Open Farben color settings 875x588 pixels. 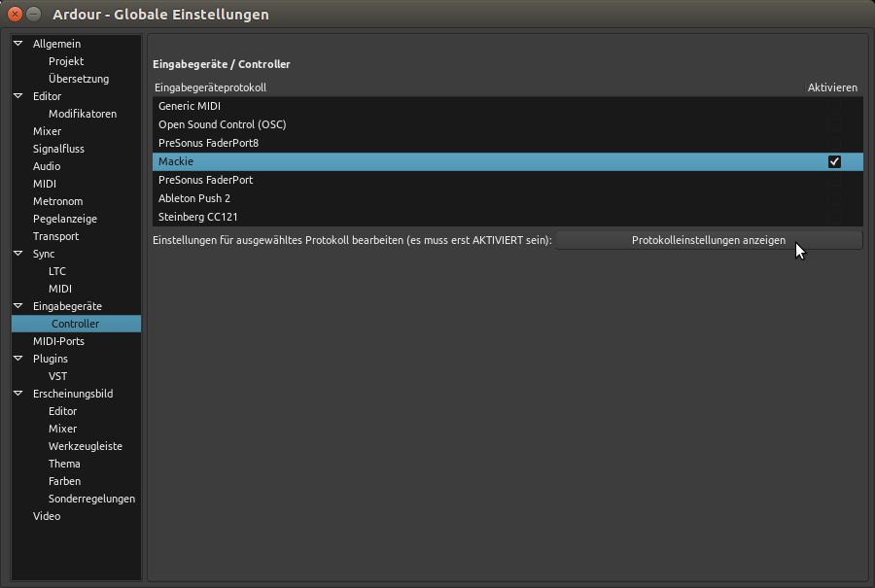click(65, 481)
